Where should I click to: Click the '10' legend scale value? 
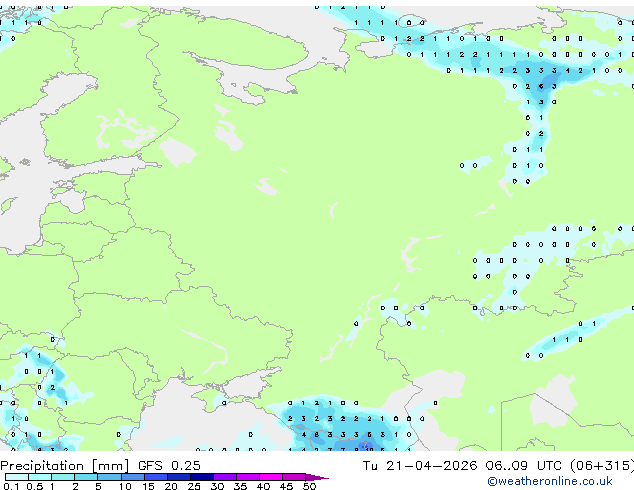point(125,486)
